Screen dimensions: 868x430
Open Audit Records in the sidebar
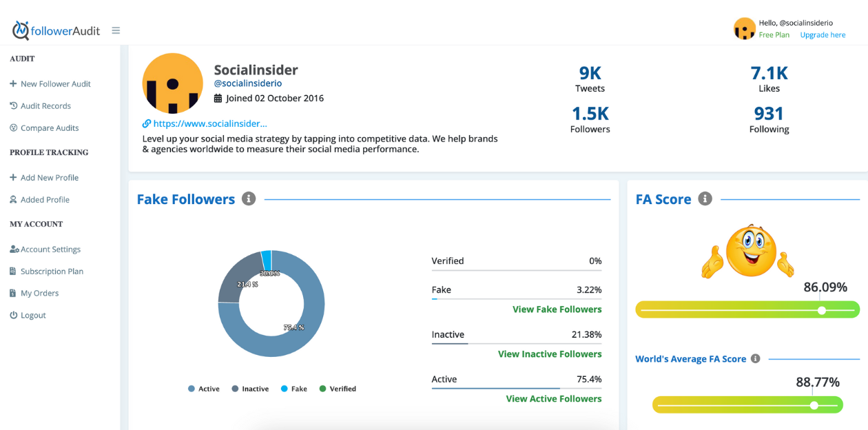[45, 105]
